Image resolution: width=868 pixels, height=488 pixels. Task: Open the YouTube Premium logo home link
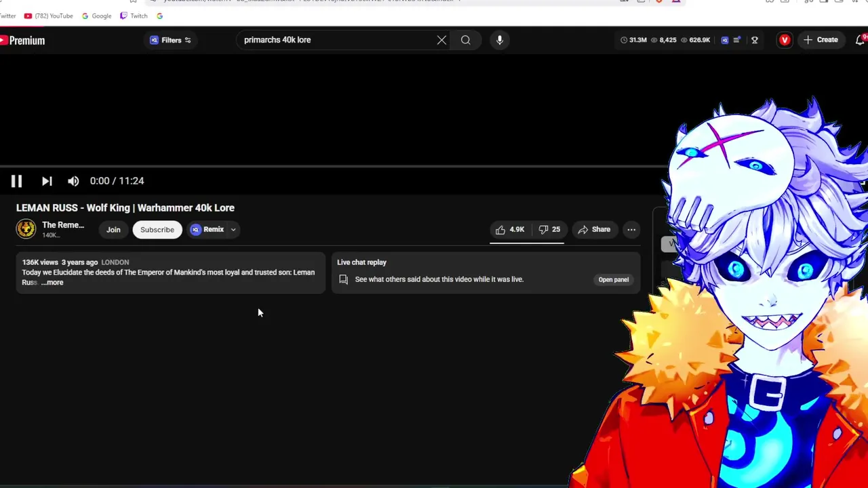click(22, 41)
